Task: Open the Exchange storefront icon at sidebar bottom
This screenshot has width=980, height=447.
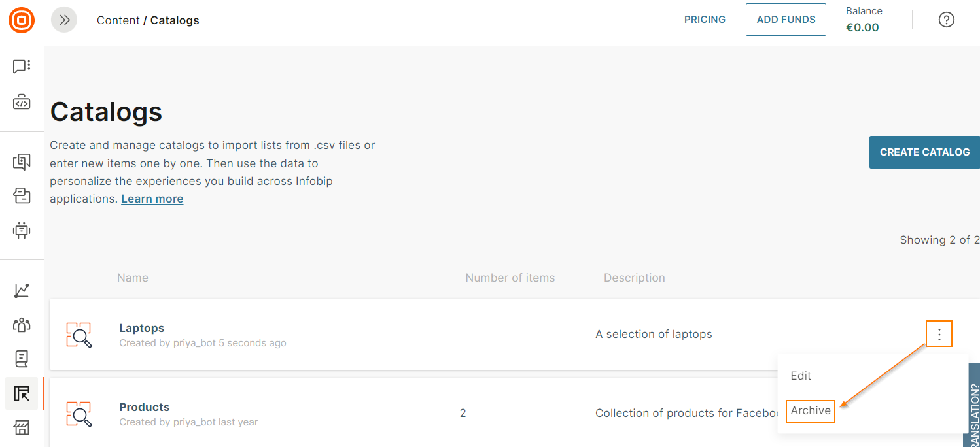Action: pos(22,427)
